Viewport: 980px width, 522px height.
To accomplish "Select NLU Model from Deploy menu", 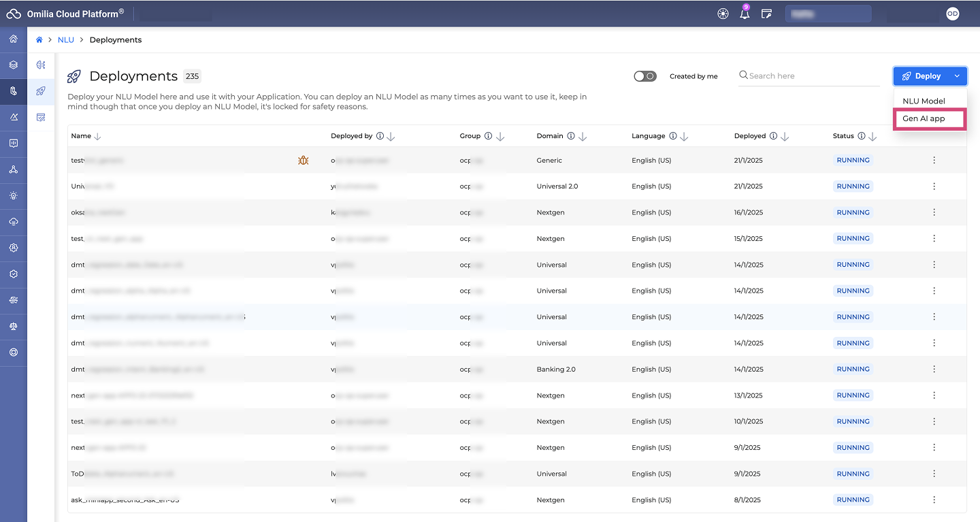I will [x=924, y=101].
